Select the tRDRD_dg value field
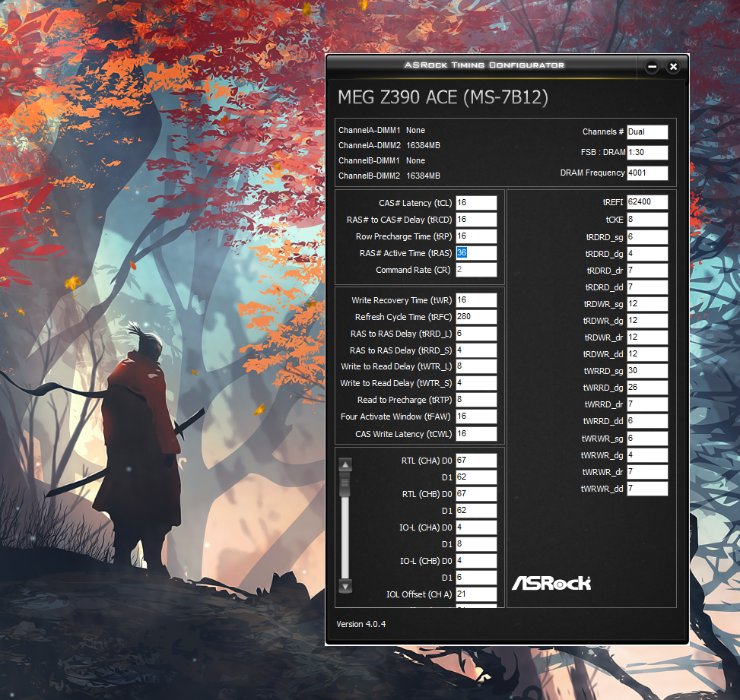740x700 pixels. tap(647, 254)
